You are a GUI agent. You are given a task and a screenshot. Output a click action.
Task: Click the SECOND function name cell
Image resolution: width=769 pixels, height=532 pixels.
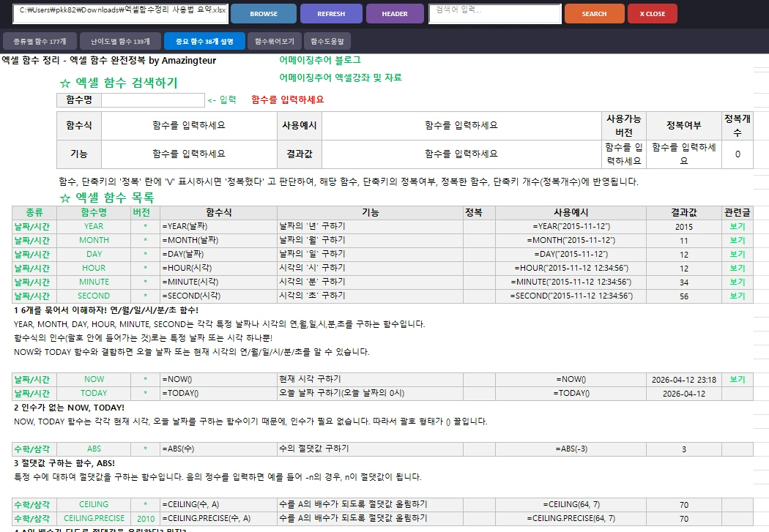(94, 296)
